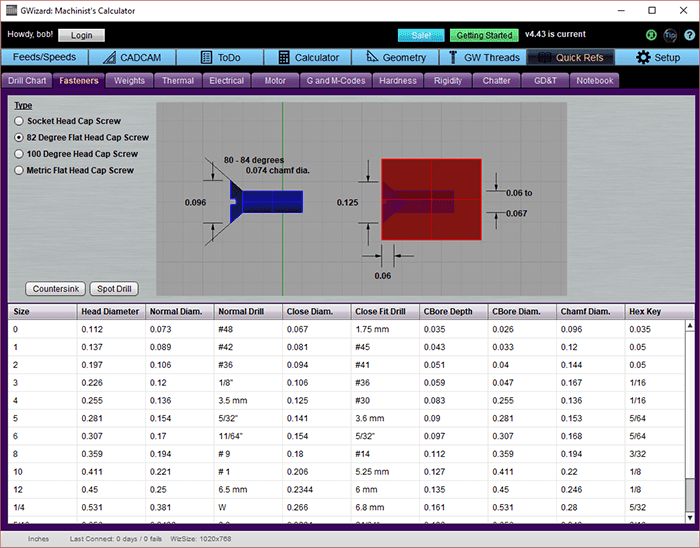The height and width of the screenshot is (548, 700).
Task: Click the blue flat head screw diagram
Action: click(266, 202)
